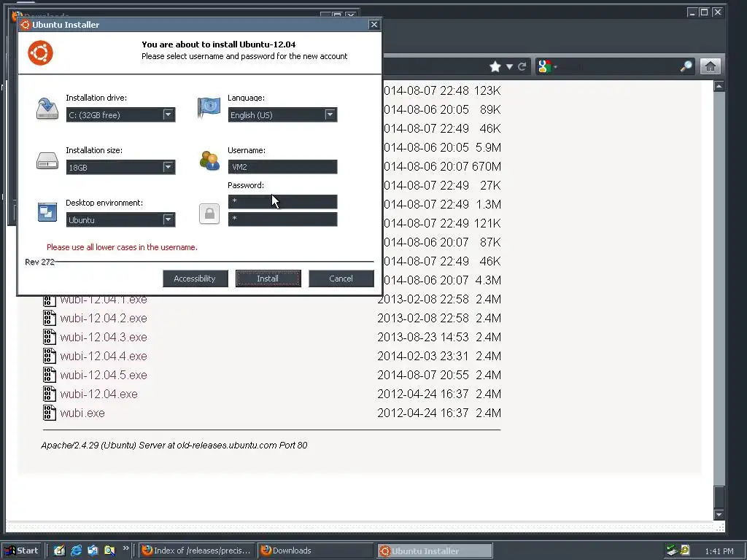Open the Accessibility options button
This screenshot has width=747, height=560.
tap(196, 279)
